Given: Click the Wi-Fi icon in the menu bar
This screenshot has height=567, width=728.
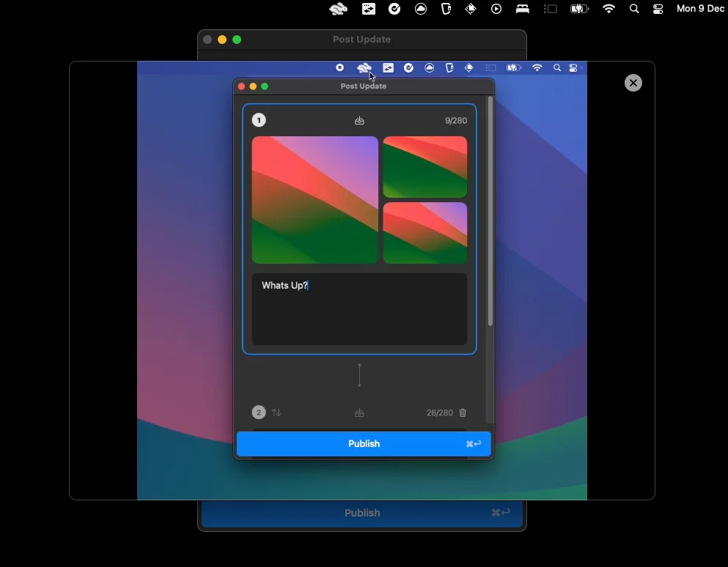Looking at the screenshot, I should tap(608, 9).
